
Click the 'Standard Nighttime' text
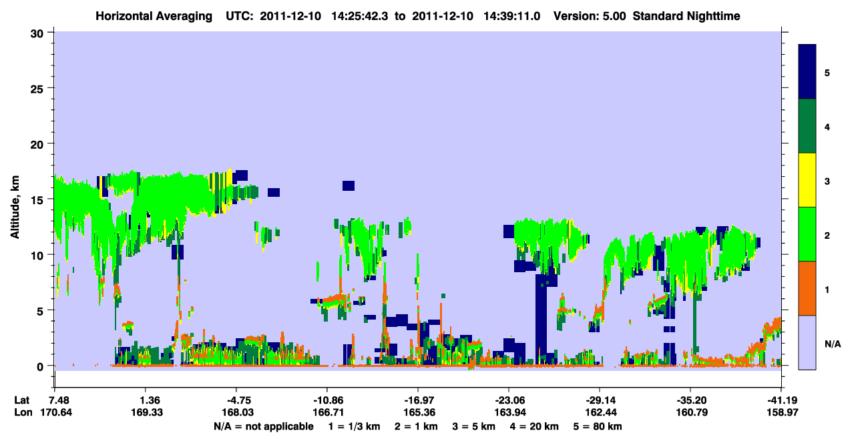(x=686, y=15)
